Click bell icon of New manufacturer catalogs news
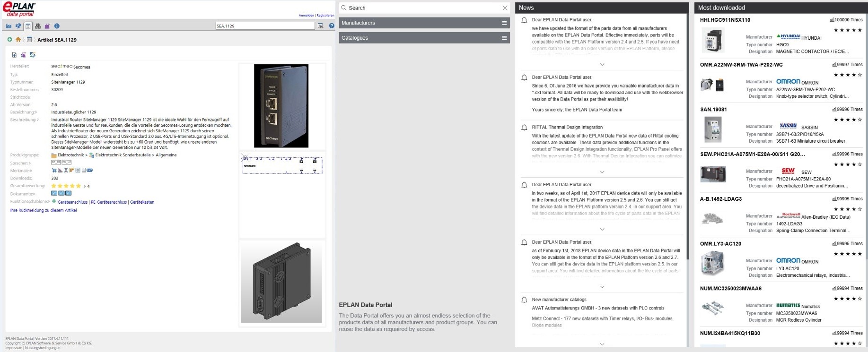This screenshot has width=868, height=352. click(x=524, y=300)
